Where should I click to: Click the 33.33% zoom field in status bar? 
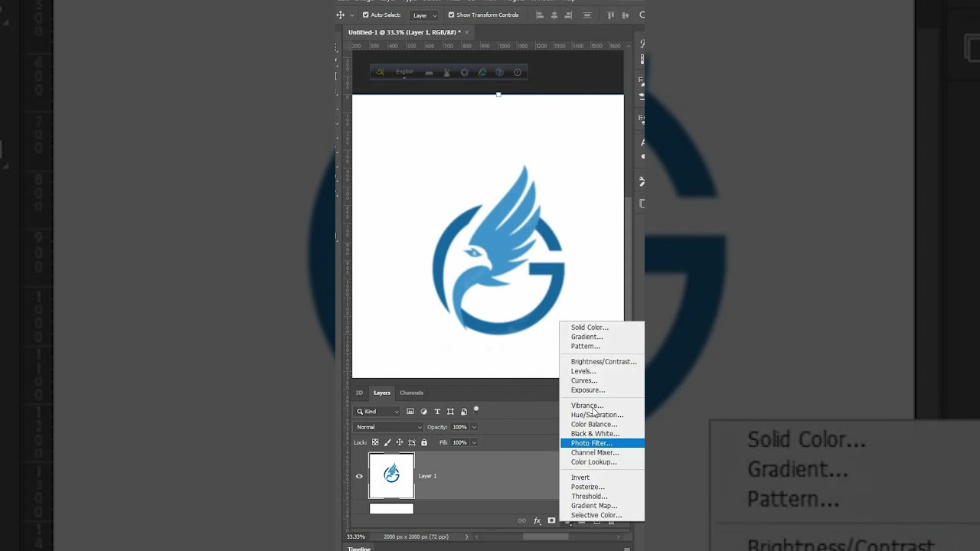356,536
